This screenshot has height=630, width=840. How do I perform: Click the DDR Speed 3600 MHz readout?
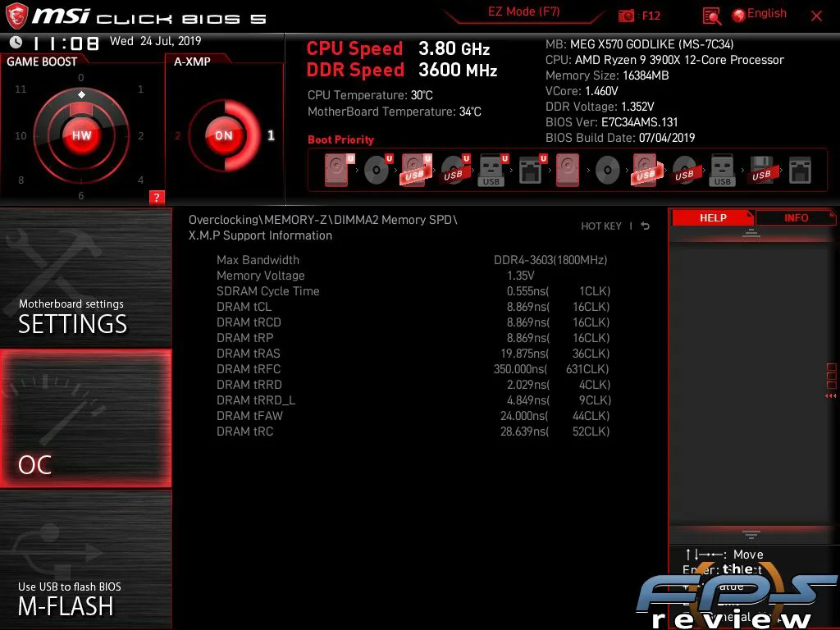pyautogui.click(x=402, y=70)
